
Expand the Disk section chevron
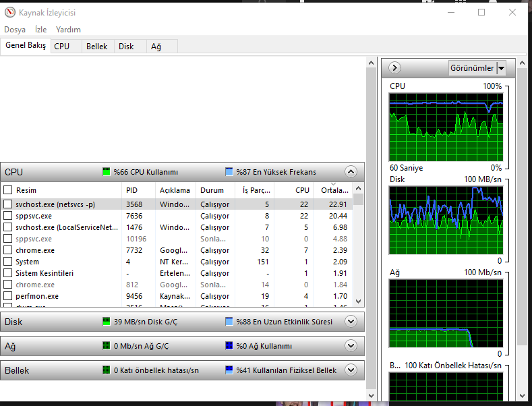pos(351,322)
